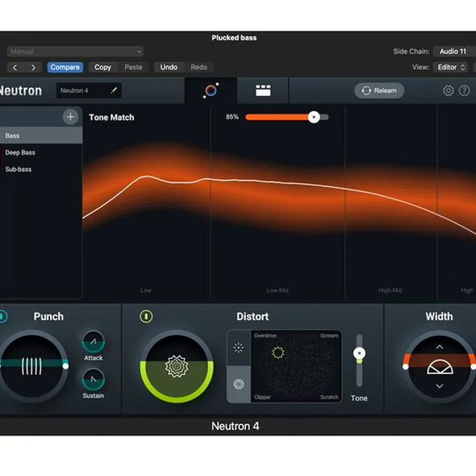Image resolution: width=476 pixels, height=476 pixels.
Task: Adjust the Tone vertical slider handle
Action: [x=360, y=353]
